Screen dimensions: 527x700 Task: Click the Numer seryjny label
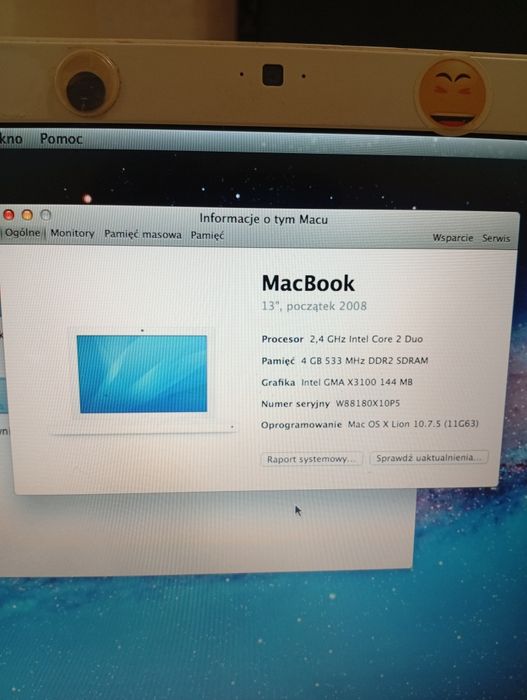point(295,404)
